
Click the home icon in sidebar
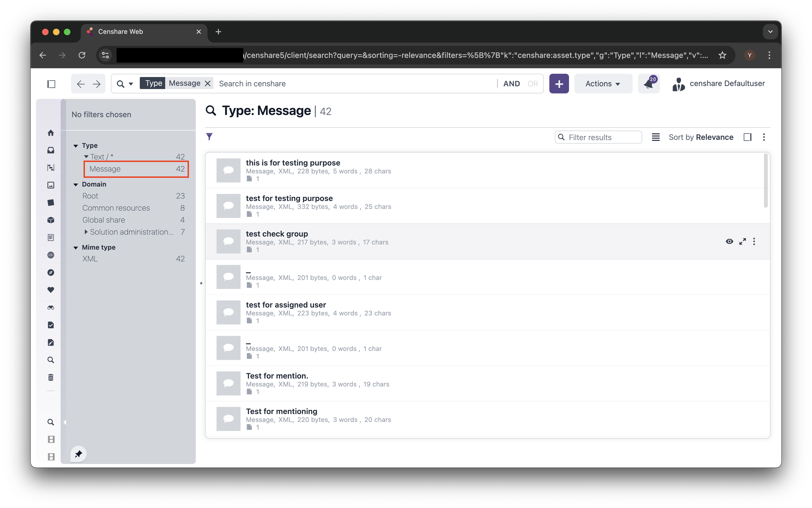pyautogui.click(x=51, y=133)
